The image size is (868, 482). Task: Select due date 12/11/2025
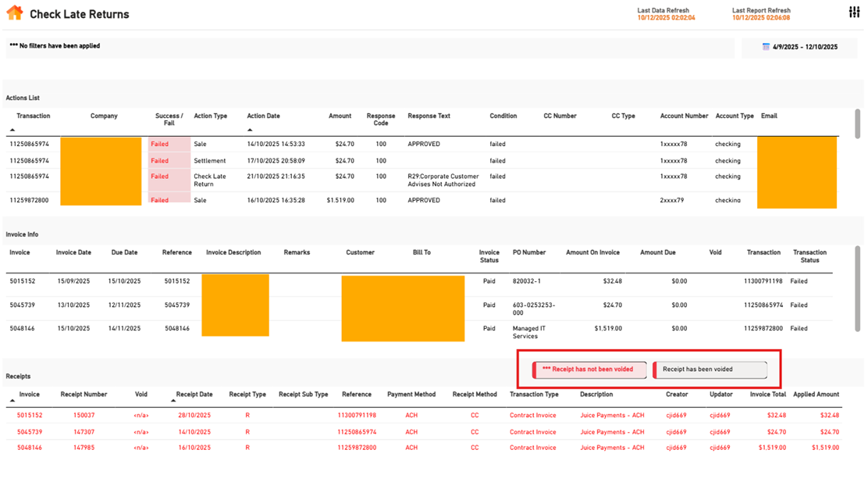point(125,305)
